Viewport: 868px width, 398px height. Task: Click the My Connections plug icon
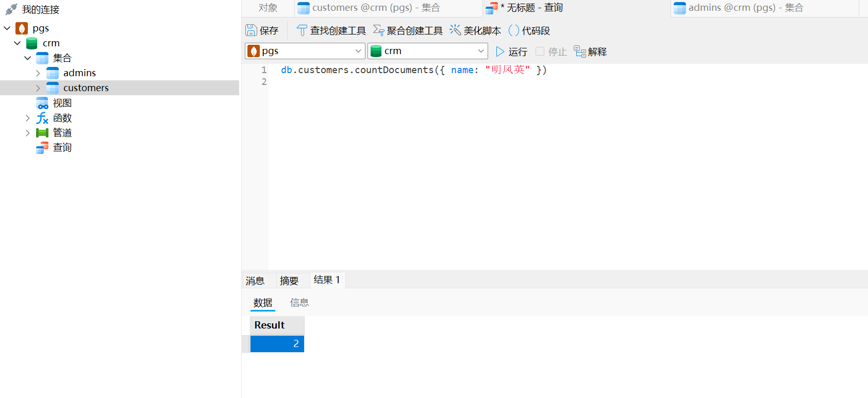(x=11, y=9)
